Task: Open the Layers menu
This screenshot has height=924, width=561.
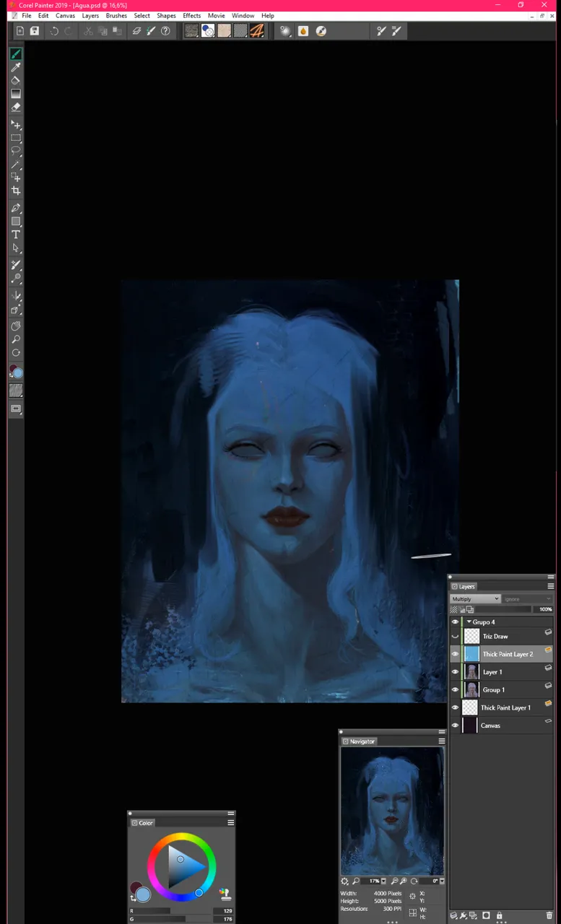Action: [x=90, y=15]
